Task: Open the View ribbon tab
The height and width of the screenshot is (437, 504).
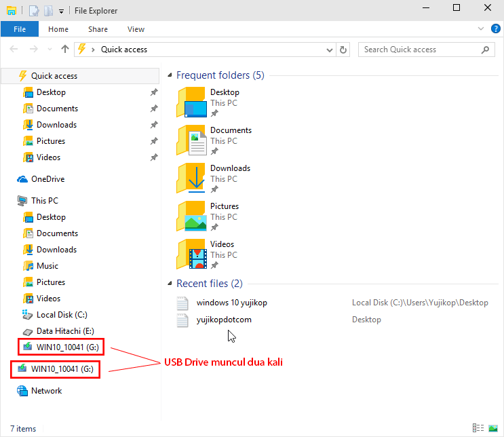Action: [136, 29]
